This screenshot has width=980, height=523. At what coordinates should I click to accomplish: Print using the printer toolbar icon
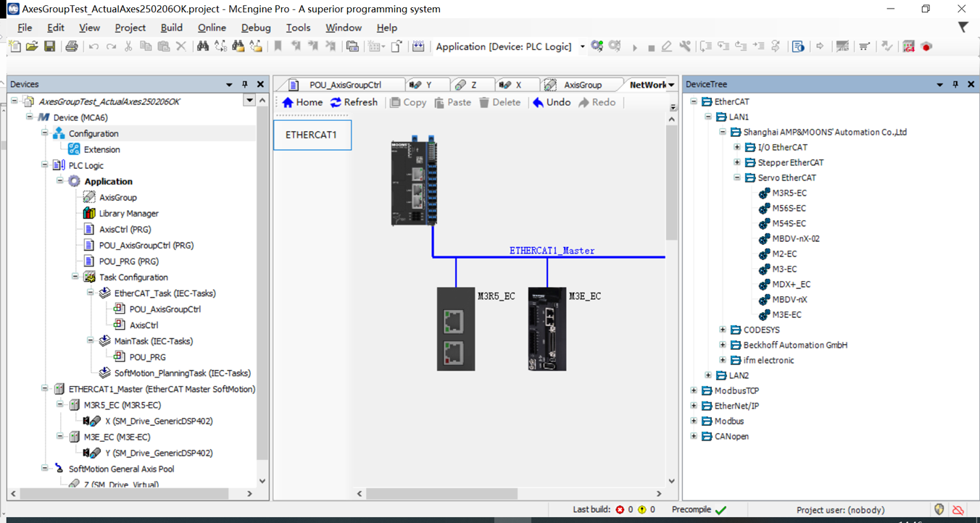[x=72, y=46]
